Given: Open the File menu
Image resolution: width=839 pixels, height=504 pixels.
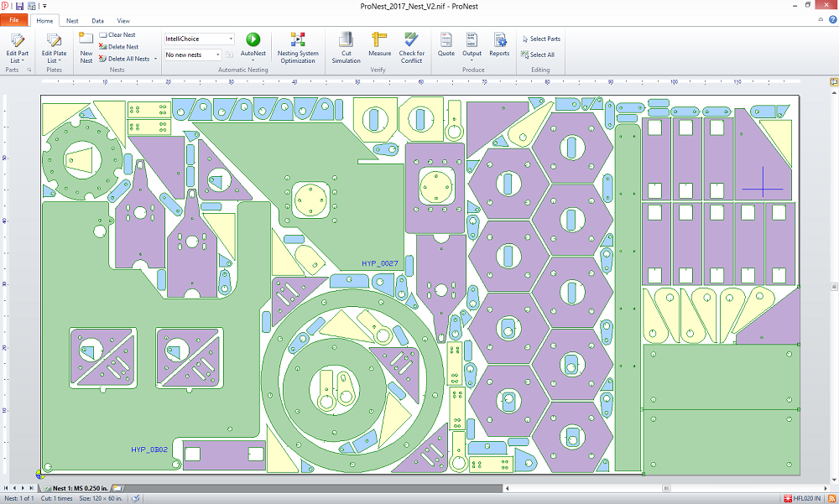Looking at the screenshot, I should (x=14, y=20).
